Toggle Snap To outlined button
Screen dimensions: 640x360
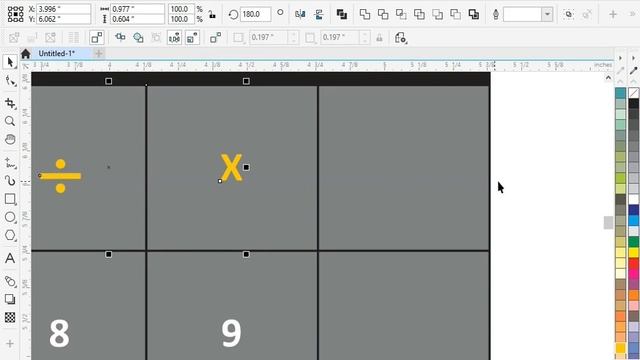tap(97, 38)
